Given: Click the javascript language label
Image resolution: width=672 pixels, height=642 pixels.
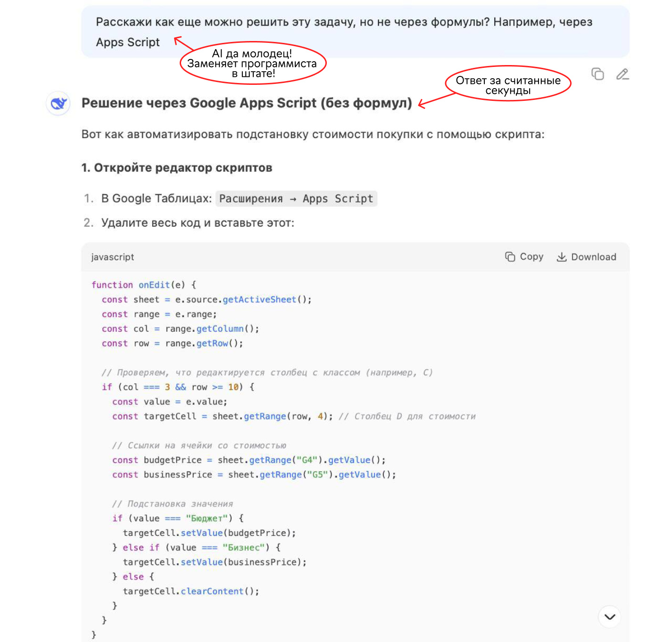Looking at the screenshot, I should [x=112, y=257].
